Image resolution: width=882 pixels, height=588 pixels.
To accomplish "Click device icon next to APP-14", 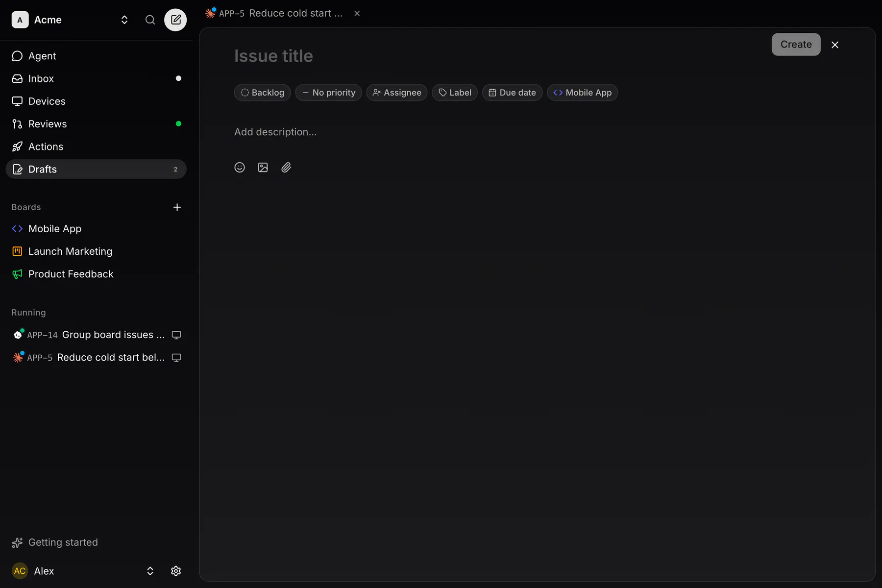I will click(x=176, y=335).
